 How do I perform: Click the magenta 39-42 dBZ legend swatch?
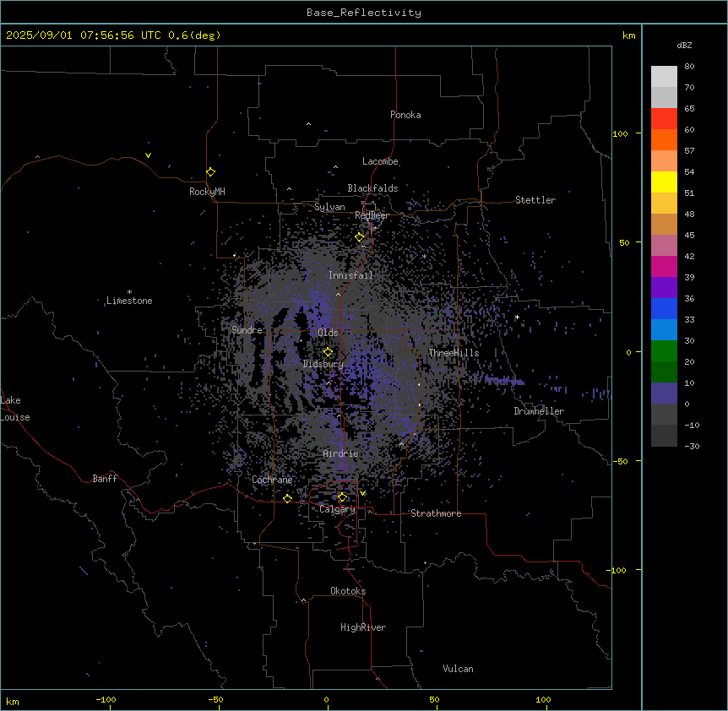tap(664, 266)
